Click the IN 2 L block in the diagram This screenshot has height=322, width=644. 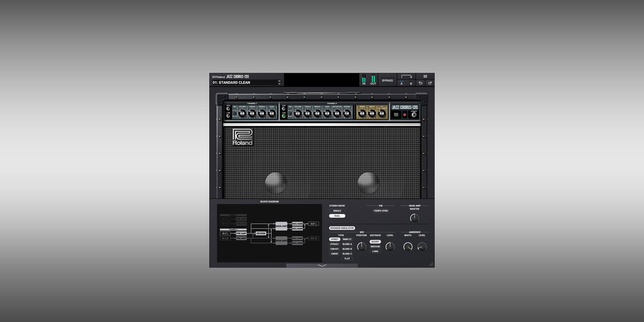point(225,233)
